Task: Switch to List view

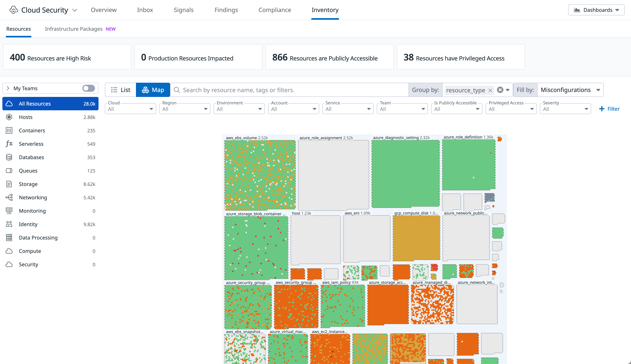Action: (121, 90)
